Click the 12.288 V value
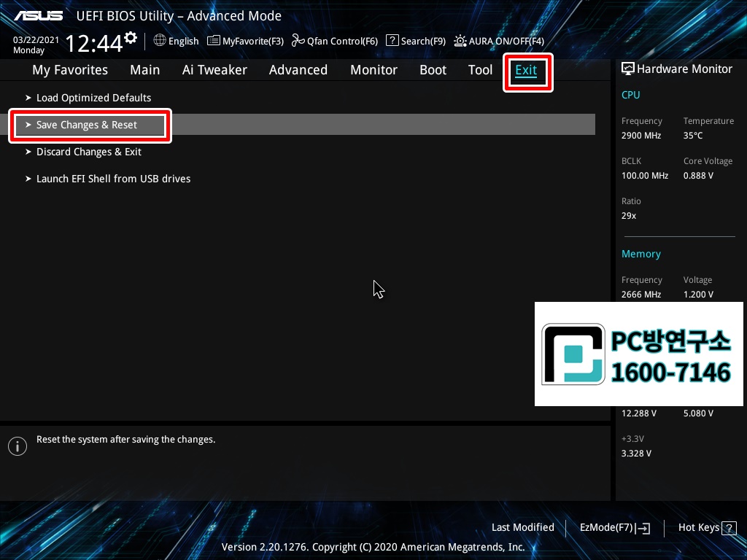 638,413
